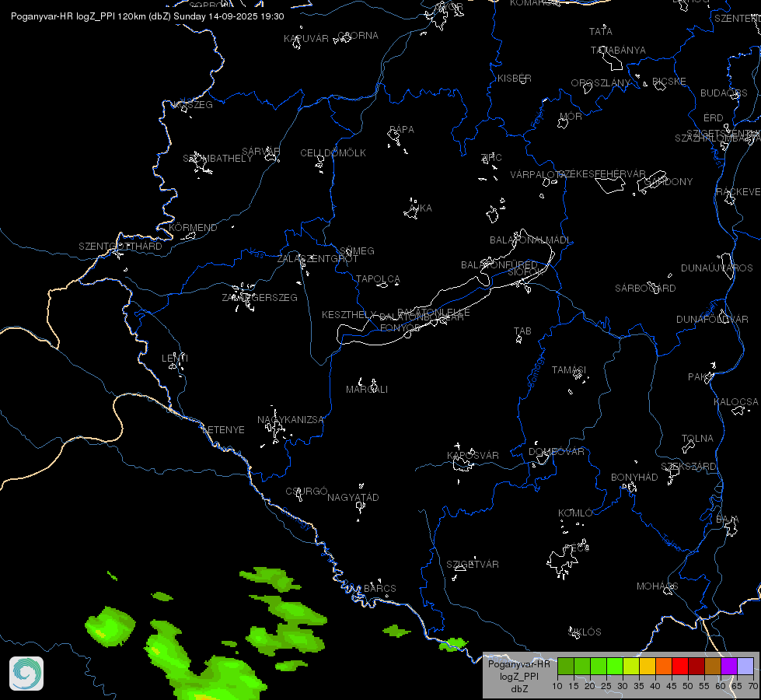761x700 pixels.
Task: Select the brown 55–60 dBZ legend swatch
Action: [713, 667]
